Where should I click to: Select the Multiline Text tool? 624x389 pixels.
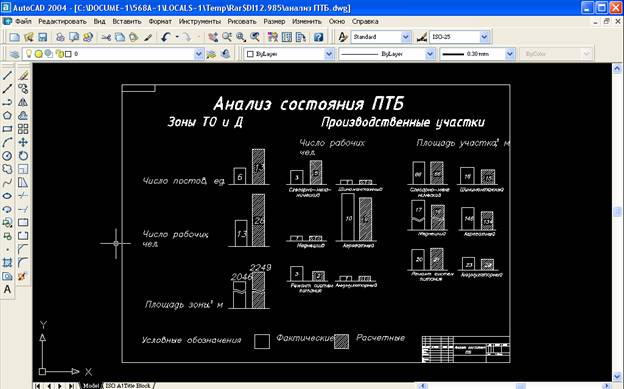click(x=7, y=289)
